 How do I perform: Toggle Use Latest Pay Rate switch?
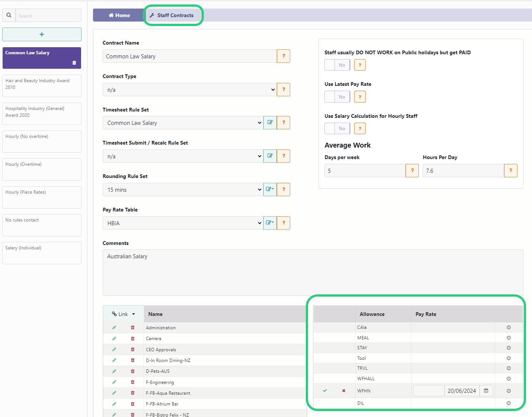point(337,97)
